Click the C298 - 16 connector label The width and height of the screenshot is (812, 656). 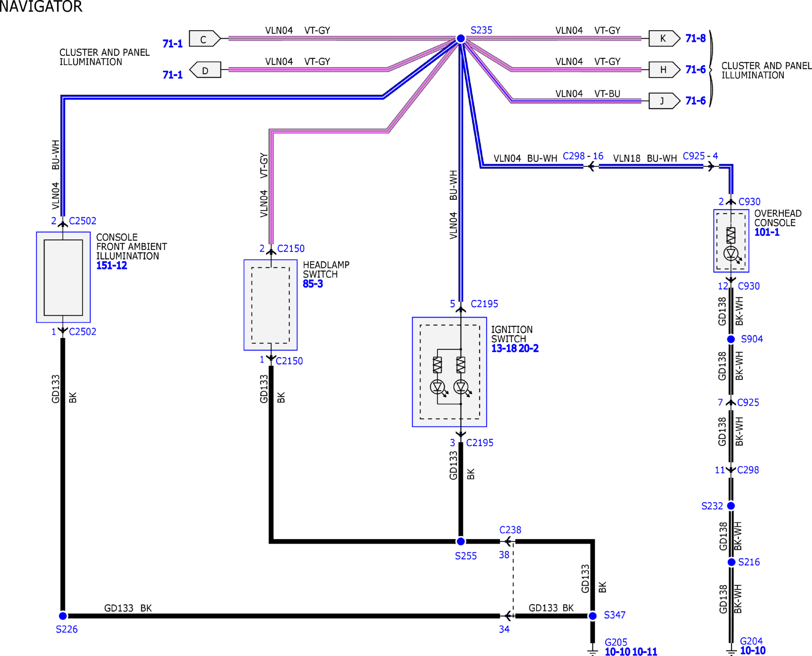(x=583, y=156)
